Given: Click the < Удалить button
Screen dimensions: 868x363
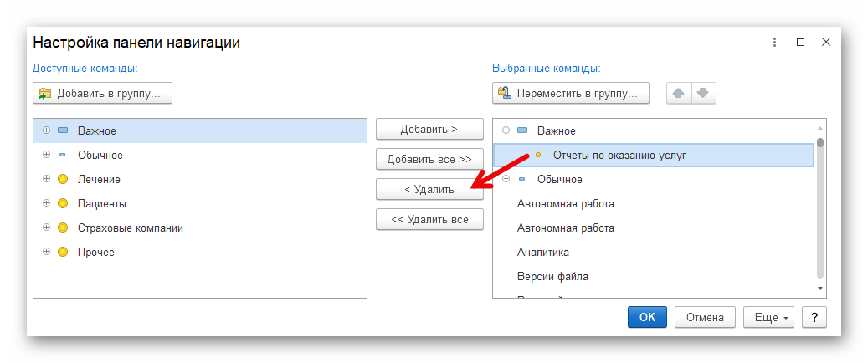Looking at the screenshot, I should [429, 189].
